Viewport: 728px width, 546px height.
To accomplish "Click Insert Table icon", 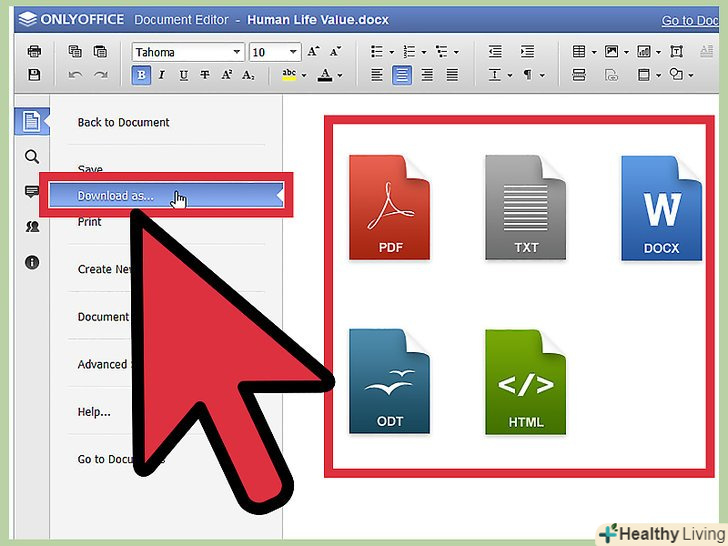I will [x=579, y=51].
